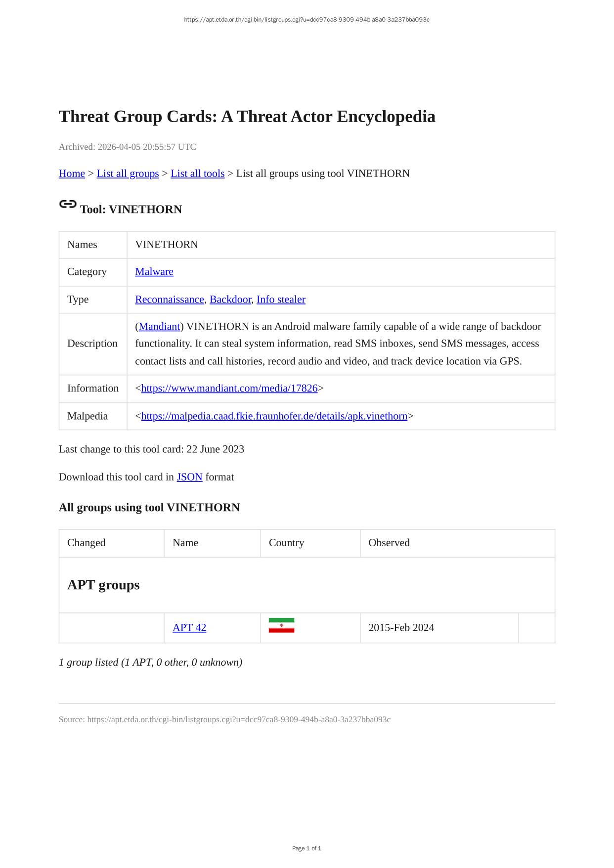The height and width of the screenshot is (868, 614).
Task: Open the Info stealer type link
Action: (x=281, y=300)
